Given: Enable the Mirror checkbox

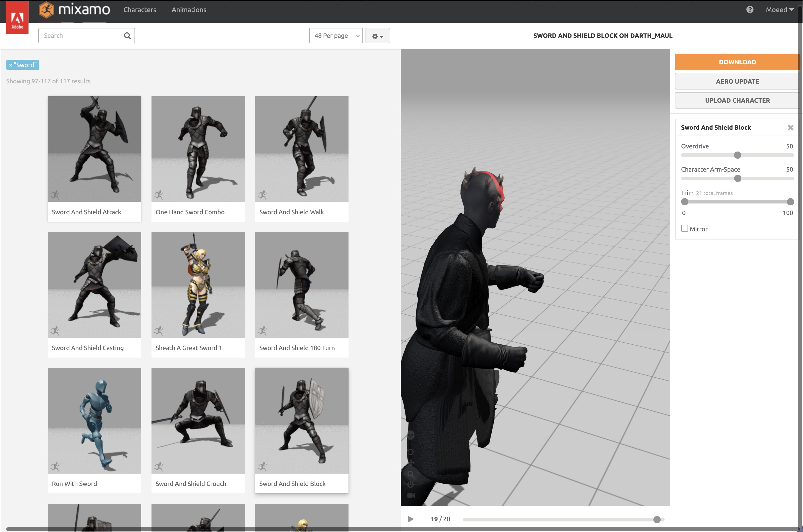Looking at the screenshot, I should [685, 228].
